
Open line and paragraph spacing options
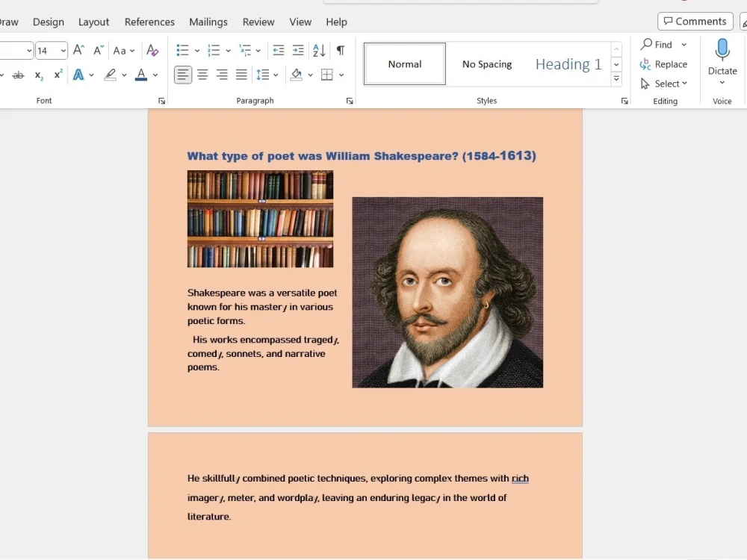[x=262, y=75]
